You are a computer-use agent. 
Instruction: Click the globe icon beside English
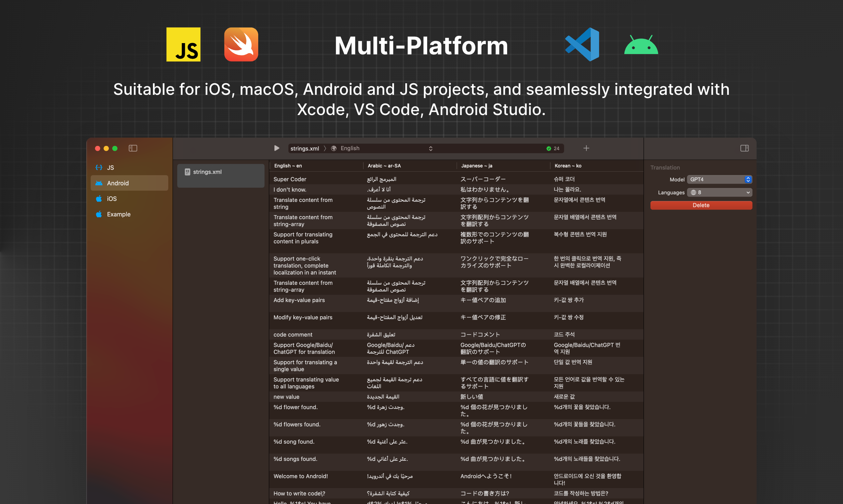point(334,149)
